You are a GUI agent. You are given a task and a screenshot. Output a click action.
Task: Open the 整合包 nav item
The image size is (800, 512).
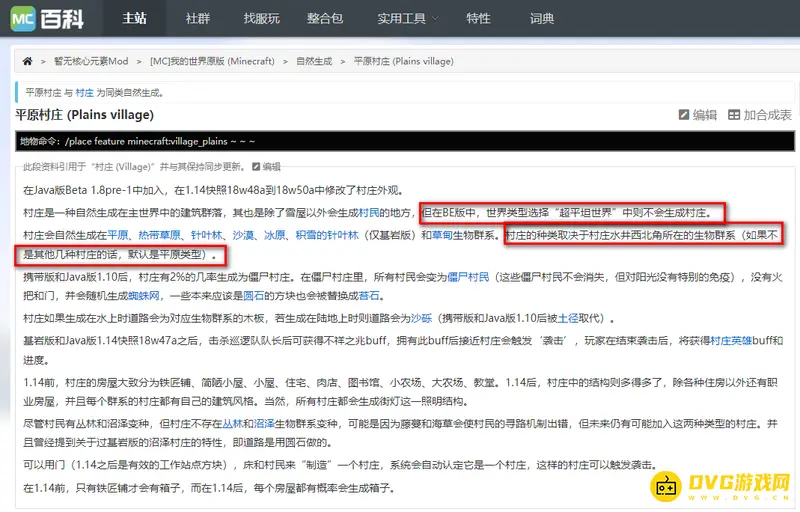point(326,18)
